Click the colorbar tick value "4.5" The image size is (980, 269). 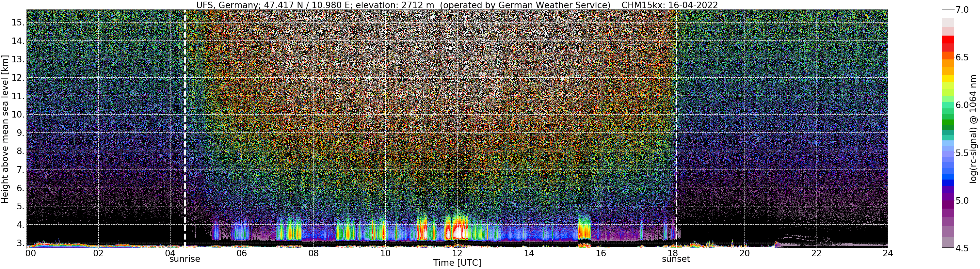pos(962,248)
